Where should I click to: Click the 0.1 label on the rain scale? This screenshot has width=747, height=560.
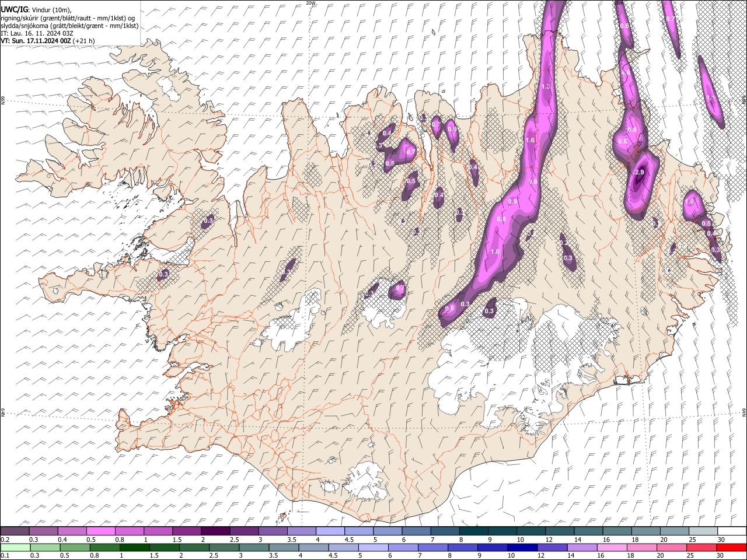point(5,555)
